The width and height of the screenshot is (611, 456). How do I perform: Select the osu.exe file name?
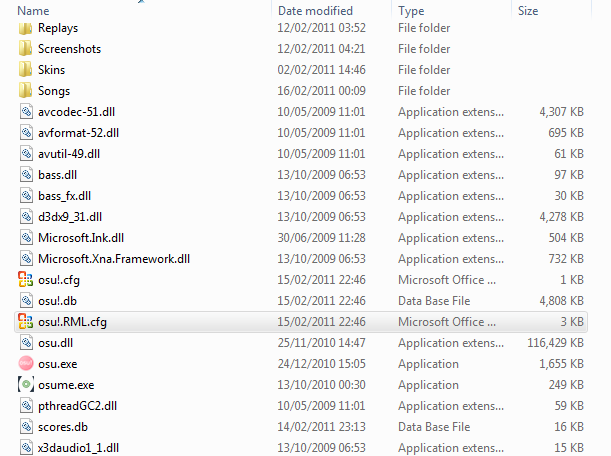pos(57,364)
